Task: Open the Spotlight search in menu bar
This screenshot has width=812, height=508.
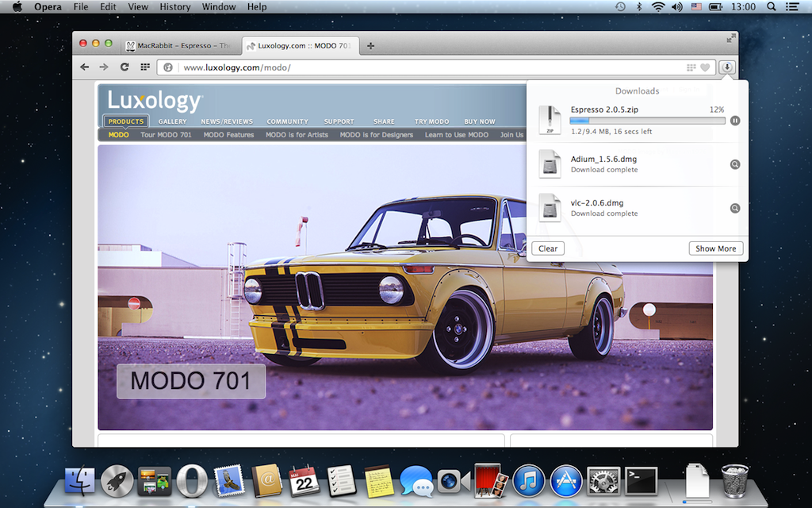Action: pyautogui.click(x=772, y=7)
